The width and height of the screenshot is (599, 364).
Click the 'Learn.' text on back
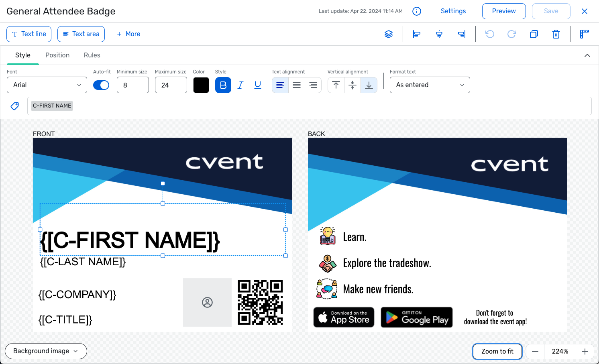click(x=355, y=237)
